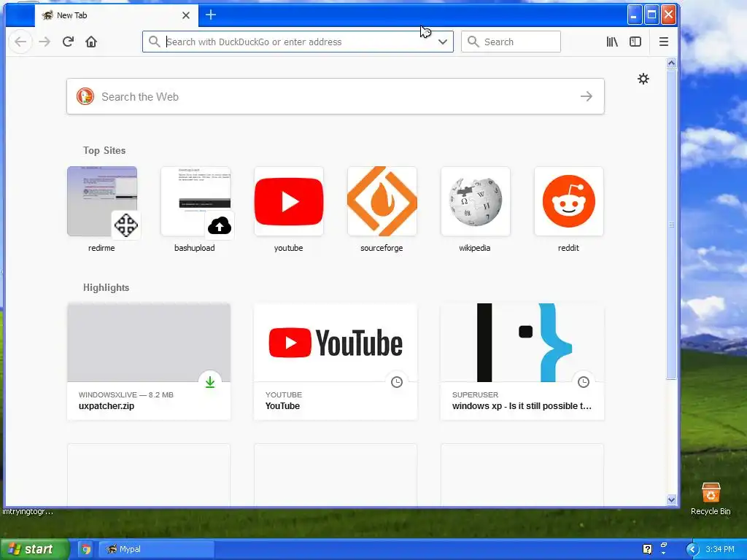Focus the address bar field
The width and height of the screenshot is (747, 560).
coord(298,42)
